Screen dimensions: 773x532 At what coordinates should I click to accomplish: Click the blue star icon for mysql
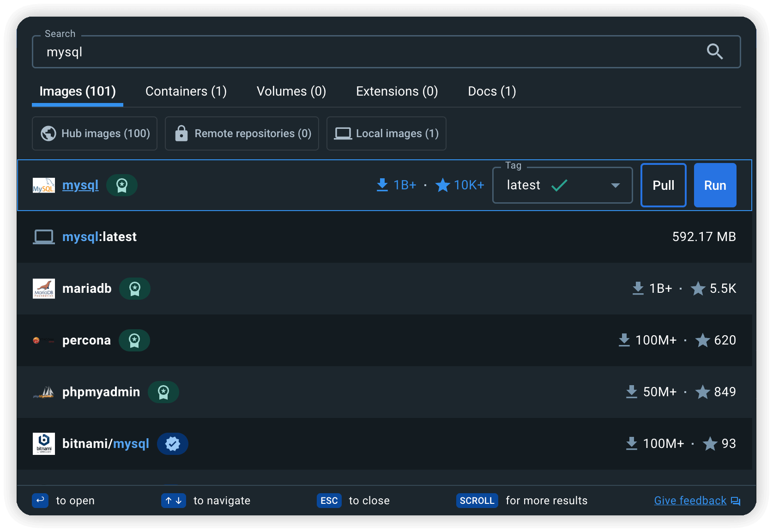pos(442,185)
